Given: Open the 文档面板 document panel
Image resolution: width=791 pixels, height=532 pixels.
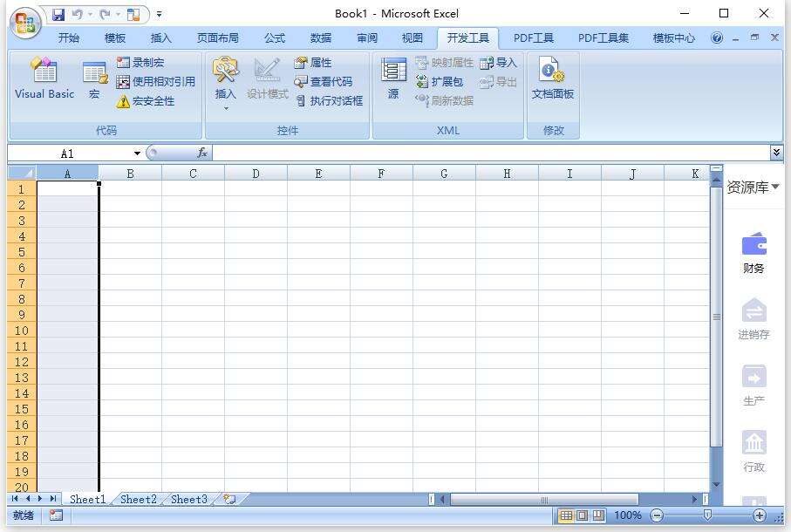Looking at the screenshot, I should pos(553,78).
